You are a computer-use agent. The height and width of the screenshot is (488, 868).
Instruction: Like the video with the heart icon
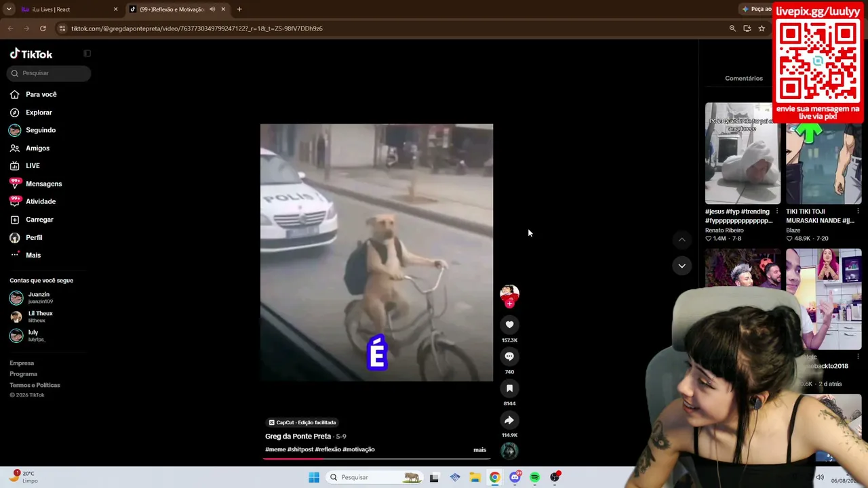[509, 325]
